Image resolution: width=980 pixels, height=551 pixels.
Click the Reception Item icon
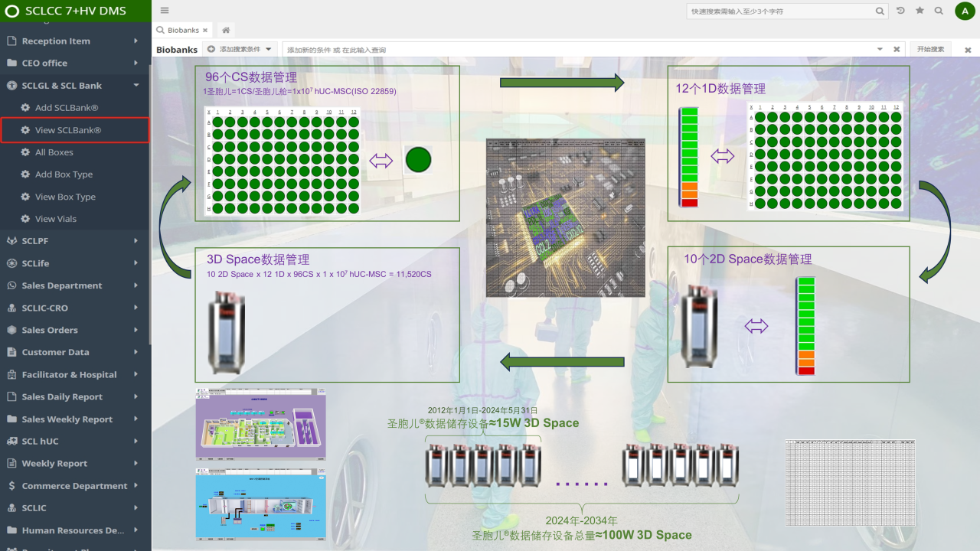click(x=11, y=41)
